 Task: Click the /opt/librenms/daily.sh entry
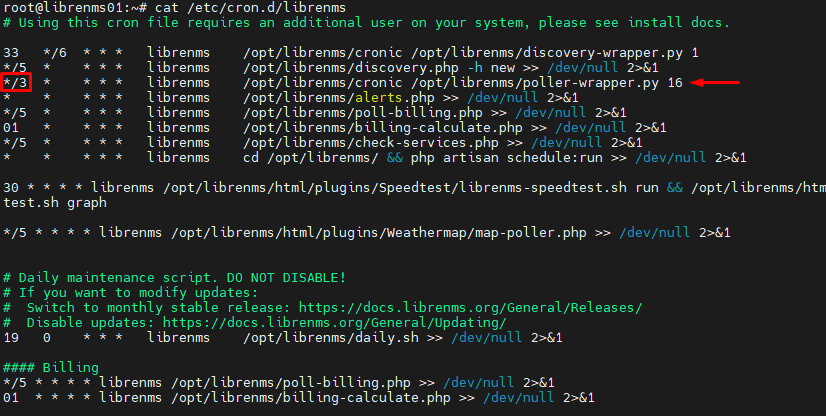[x=331, y=338]
